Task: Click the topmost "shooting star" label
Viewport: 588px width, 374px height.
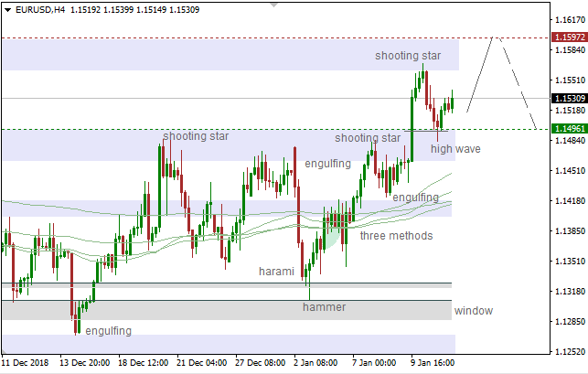Action: coord(407,56)
